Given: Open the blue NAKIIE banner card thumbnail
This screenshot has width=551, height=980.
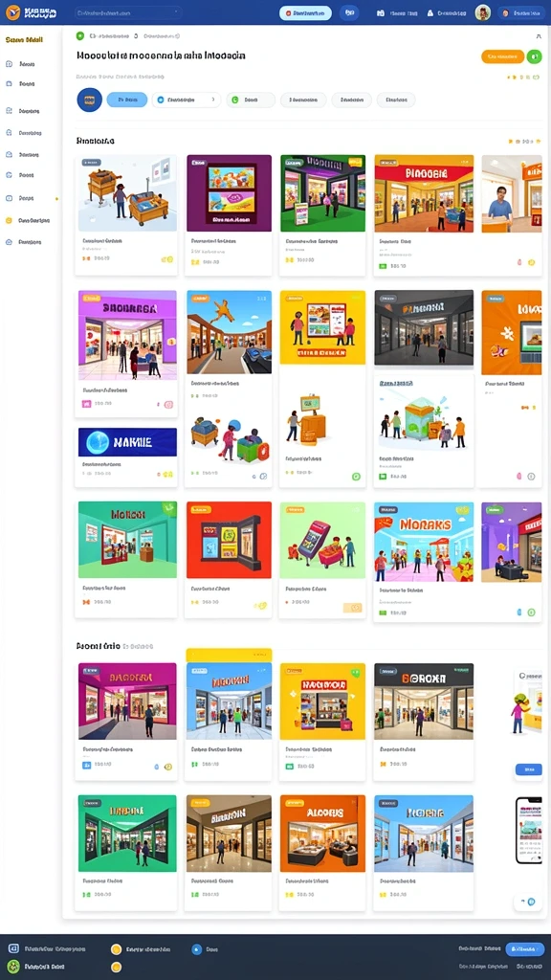Looking at the screenshot, I should [127, 442].
